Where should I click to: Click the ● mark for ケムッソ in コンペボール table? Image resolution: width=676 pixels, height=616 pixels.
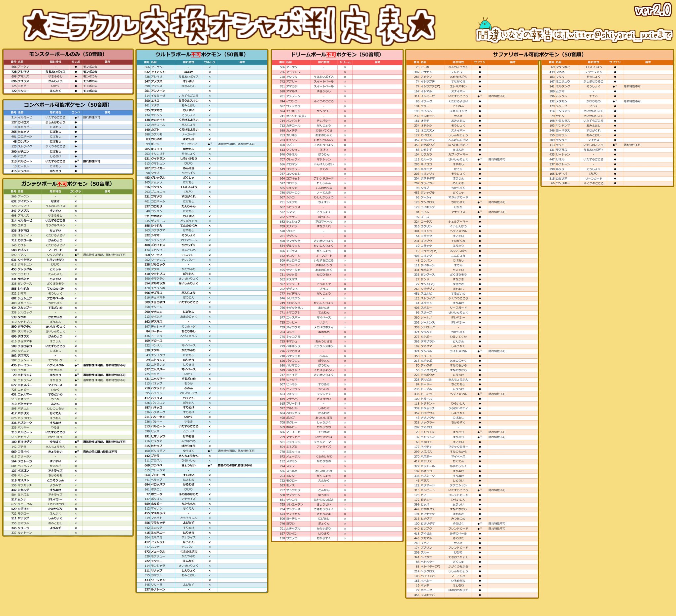pos(76,132)
